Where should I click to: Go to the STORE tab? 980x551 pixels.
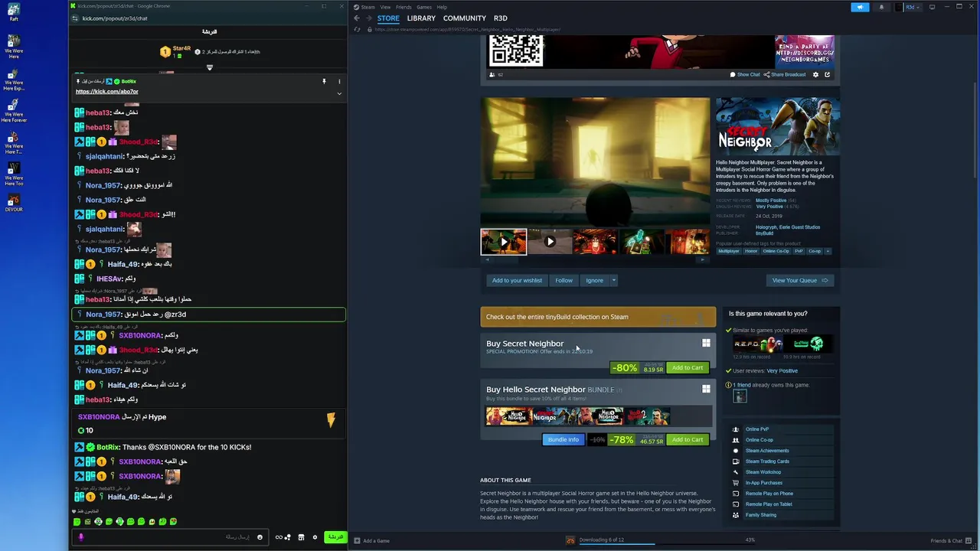tap(388, 18)
